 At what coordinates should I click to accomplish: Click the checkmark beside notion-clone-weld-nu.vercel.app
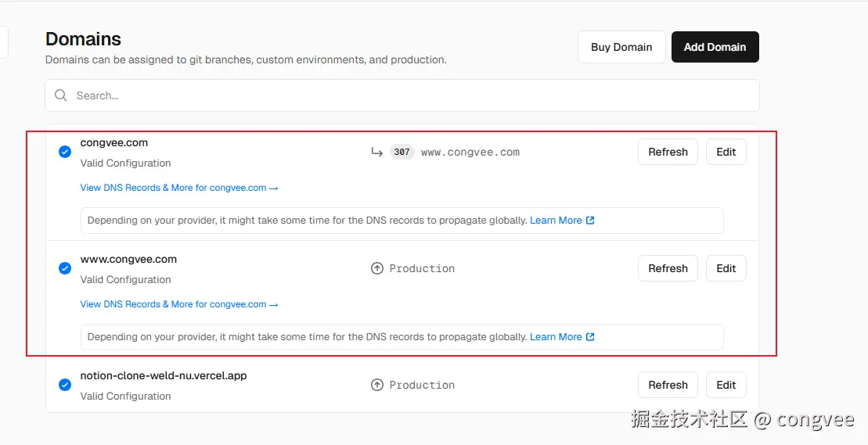pyautogui.click(x=65, y=385)
